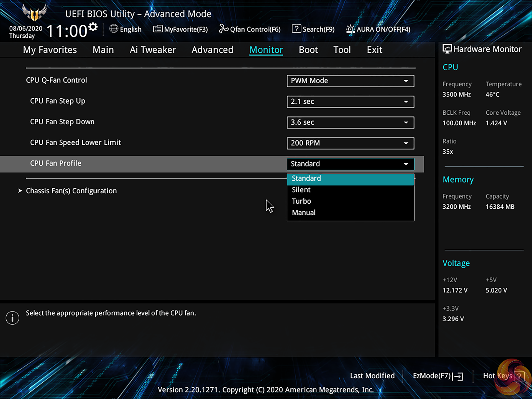Open CPU Fan Step Down dropdown
The width and height of the screenshot is (532, 399).
pyautogui.click(x=350, y=122)
